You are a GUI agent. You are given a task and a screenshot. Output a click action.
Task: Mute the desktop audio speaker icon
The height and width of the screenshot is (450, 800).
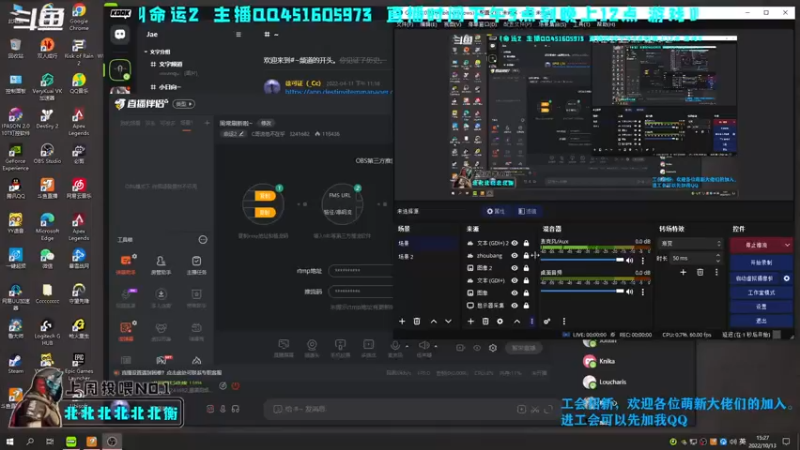point(631,292)
